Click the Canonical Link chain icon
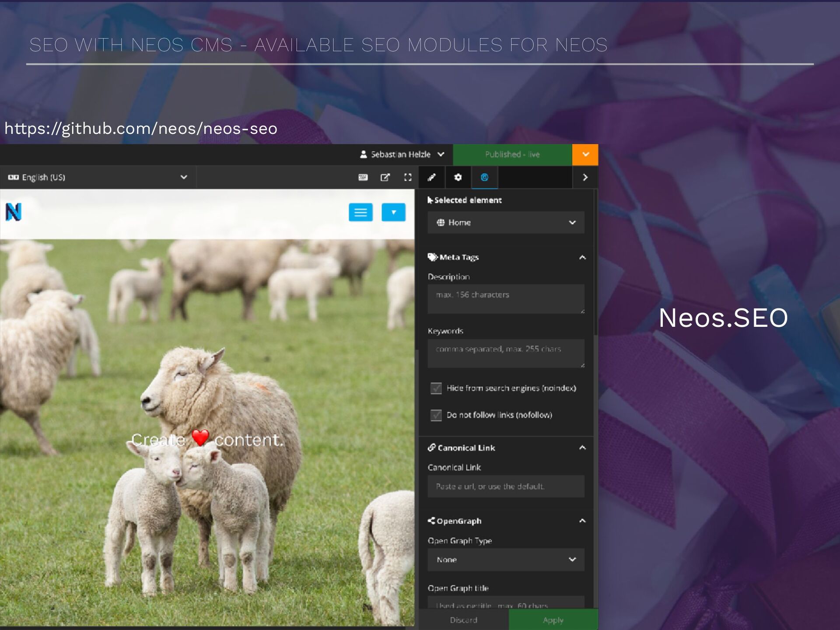This screenshot has height=630, width=840. pos(432,447)
